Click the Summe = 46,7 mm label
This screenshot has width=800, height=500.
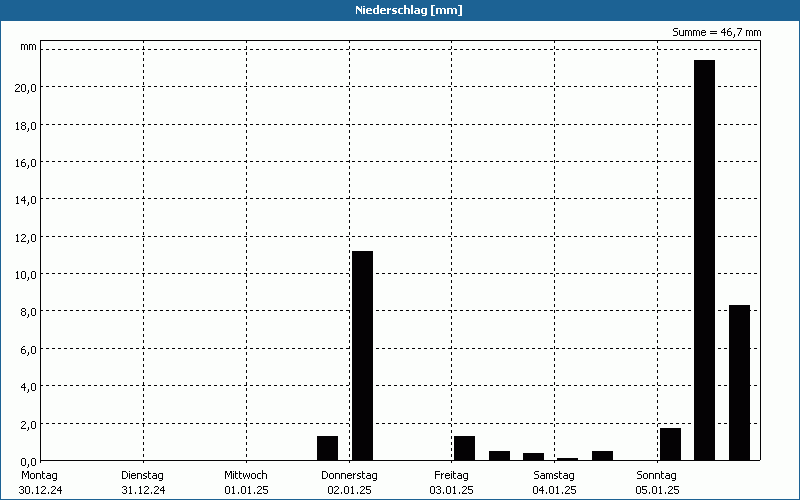tap(716, 32)
